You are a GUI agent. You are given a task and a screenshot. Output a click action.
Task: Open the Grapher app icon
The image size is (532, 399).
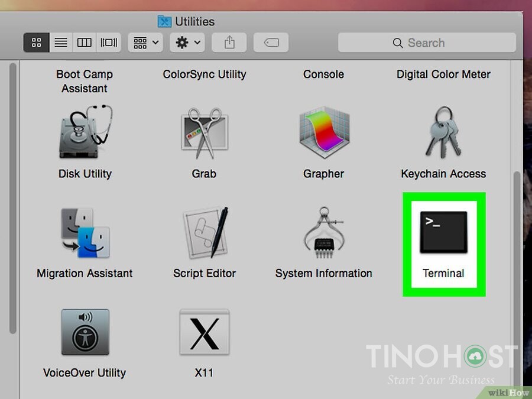[325, 132]
